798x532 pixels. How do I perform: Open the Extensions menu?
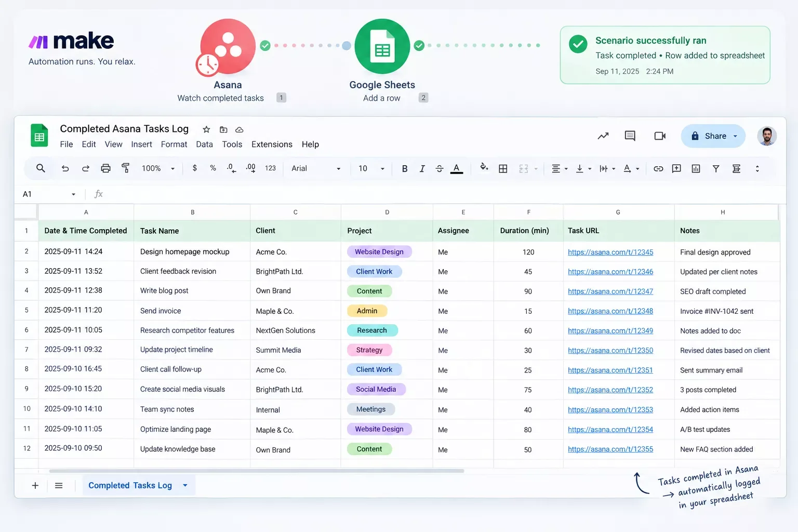pos(272,144)
